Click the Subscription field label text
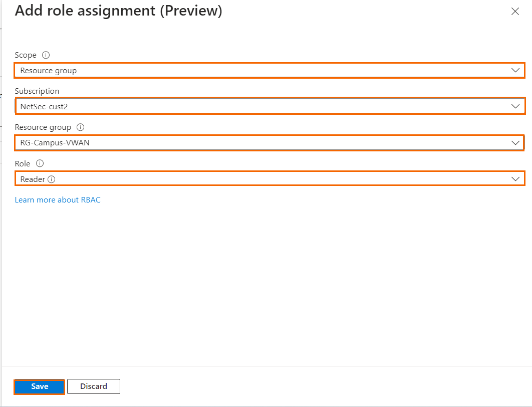 tap(37, 91)
